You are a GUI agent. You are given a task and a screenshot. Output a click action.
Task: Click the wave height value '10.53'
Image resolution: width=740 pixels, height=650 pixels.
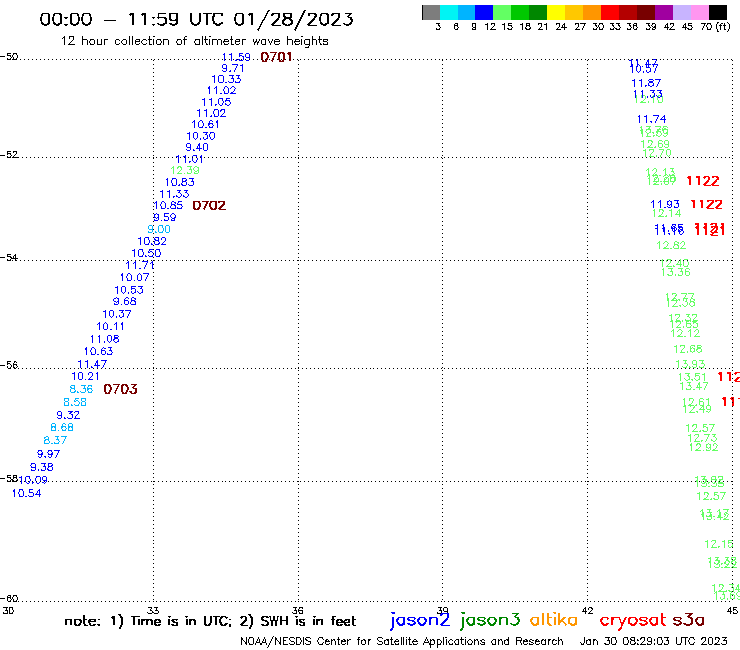[x=129, y=290]
